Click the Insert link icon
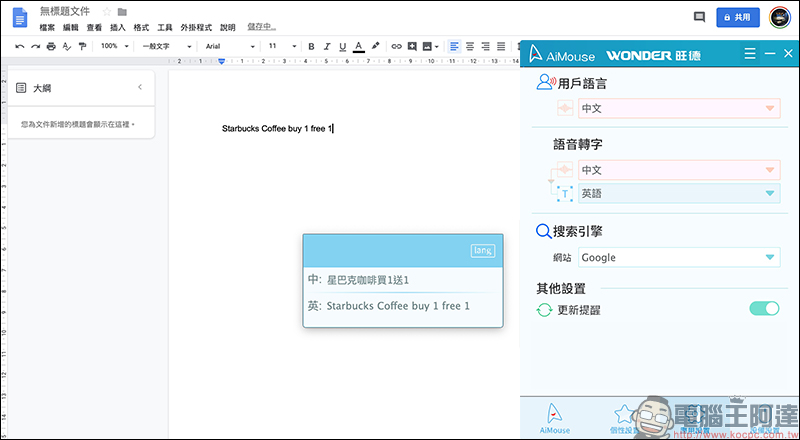The height and width of the screenshot is (440, 800). pos(396,46)
